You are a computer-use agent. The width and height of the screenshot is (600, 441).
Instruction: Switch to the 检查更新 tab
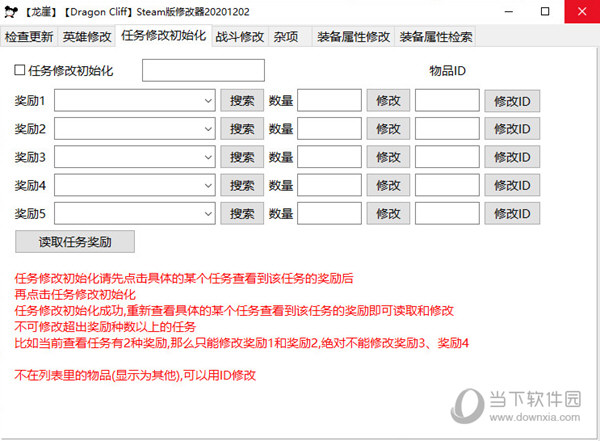pyautogui.click(x=29, y=37)
